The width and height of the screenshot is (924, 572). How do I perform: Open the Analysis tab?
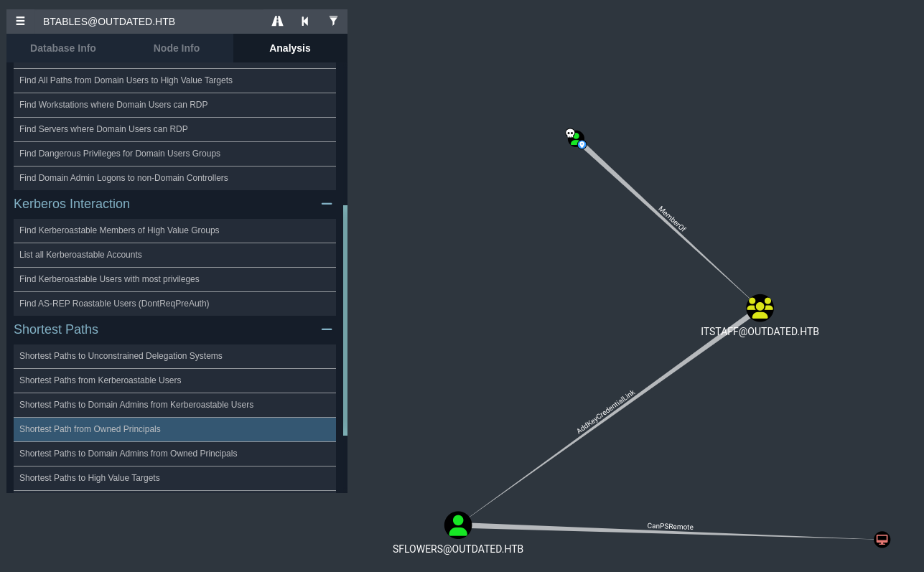pos(290,48)
